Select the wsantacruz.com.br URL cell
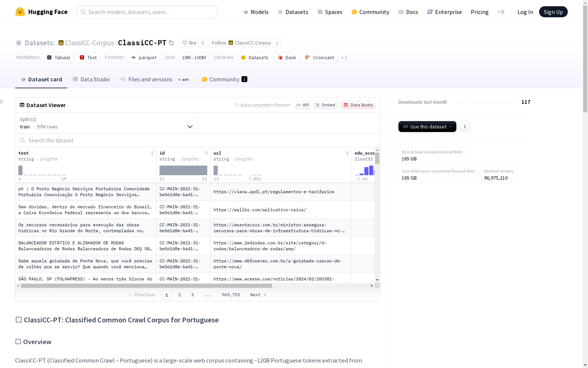588x368 pixels. coord(281,228)
